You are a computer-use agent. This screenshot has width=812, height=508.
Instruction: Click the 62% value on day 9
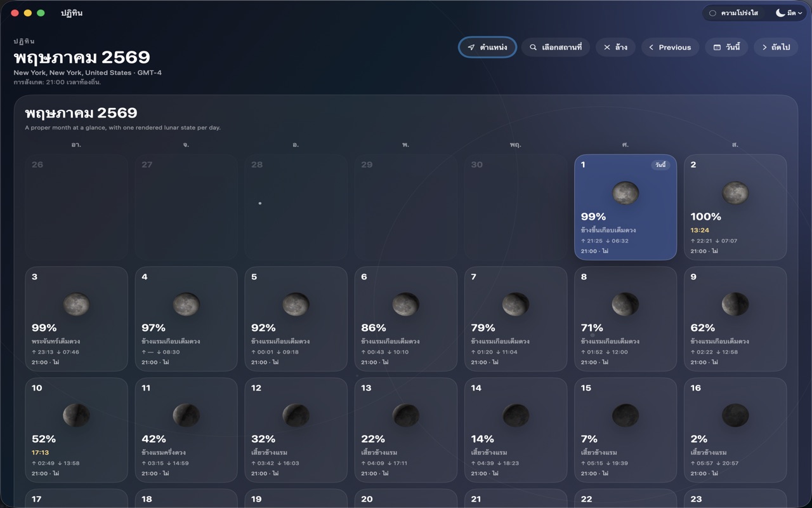(x=703, y=328)
